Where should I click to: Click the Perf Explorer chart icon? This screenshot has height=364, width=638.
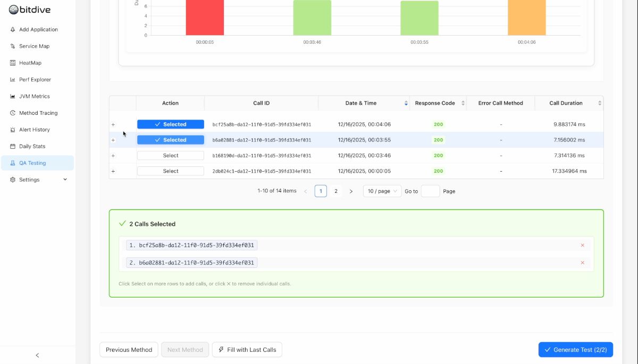pyautogui.click(x=13, y=80)
